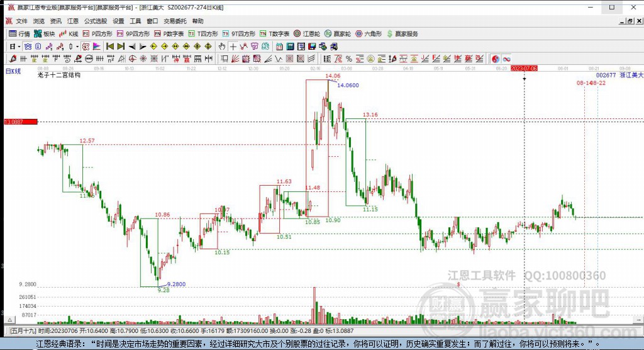The width and height of the screenshot is (644, 350).
Task: Open the 工具 menu
Action: click(x=135, y=21)
